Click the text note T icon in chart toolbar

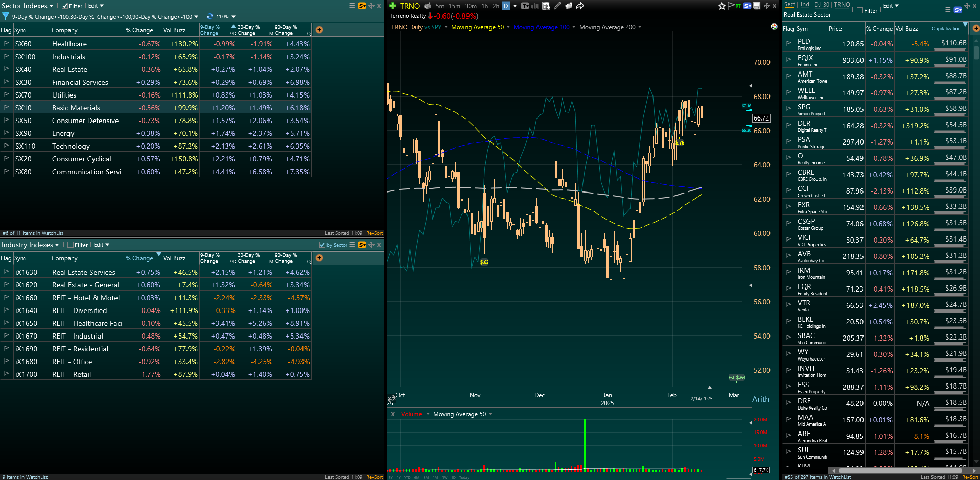525,6
